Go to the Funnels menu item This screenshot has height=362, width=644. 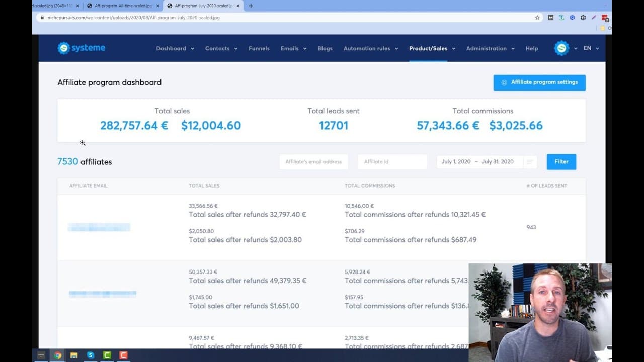tap(259, 48)
